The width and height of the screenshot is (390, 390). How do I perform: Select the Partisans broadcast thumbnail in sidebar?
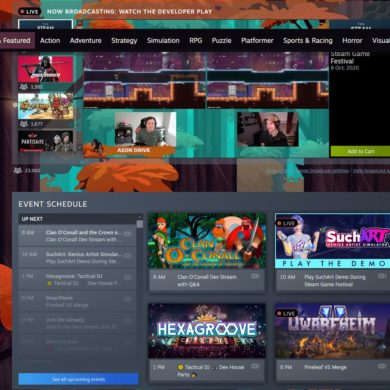(45, 141)
